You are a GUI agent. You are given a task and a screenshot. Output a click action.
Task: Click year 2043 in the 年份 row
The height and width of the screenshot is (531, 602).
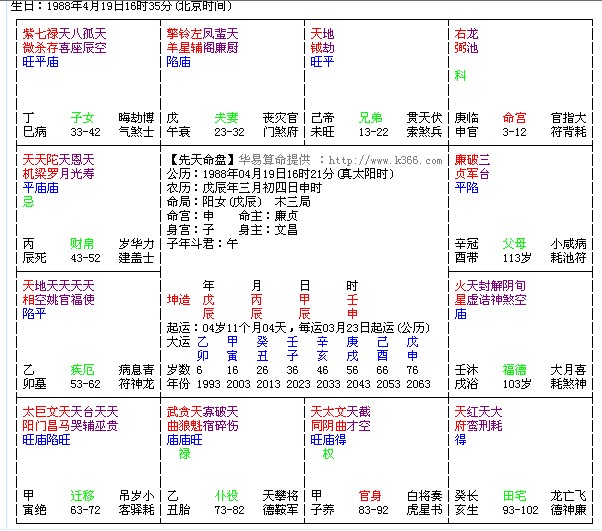click(358, 384)
